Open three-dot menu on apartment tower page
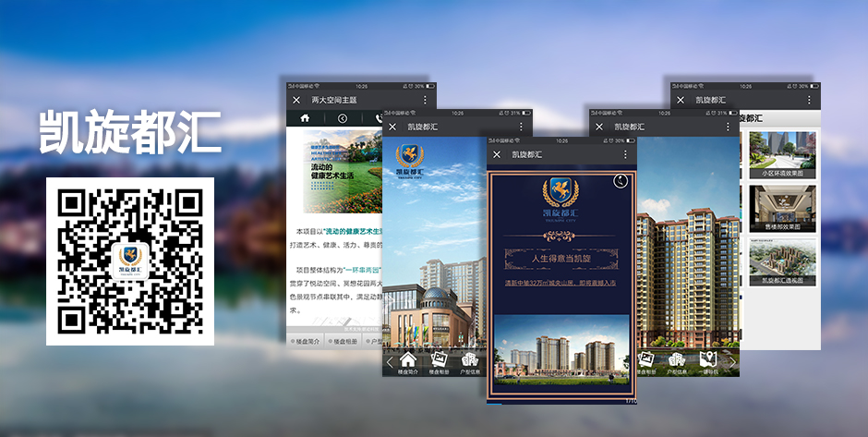Screen dimensions: 868x437 728,127
